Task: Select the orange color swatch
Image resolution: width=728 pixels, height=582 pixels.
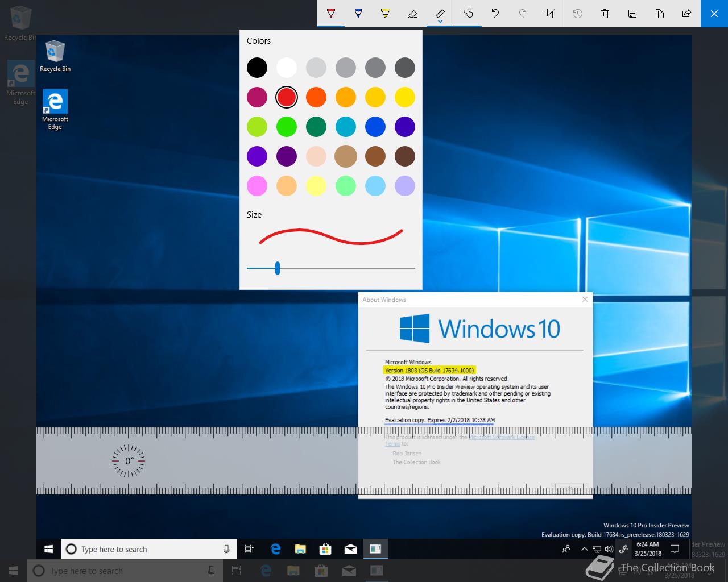Action: click(x=316, y=97)
